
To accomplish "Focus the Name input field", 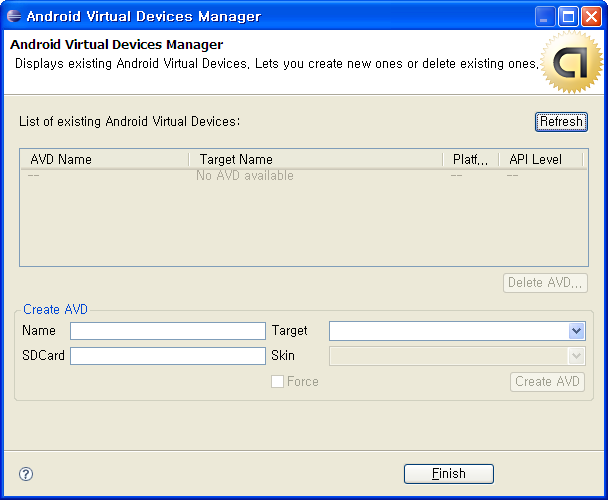I will pos(168,331).
